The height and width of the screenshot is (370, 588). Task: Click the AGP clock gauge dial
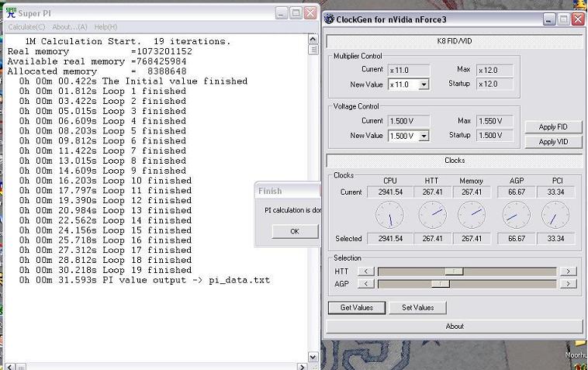coord(517,215)
